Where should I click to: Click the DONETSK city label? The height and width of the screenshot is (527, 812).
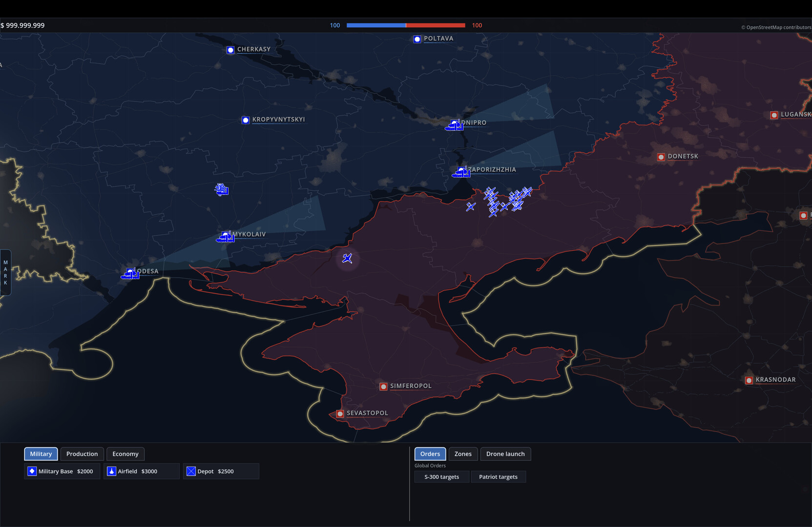pos(683,156)
